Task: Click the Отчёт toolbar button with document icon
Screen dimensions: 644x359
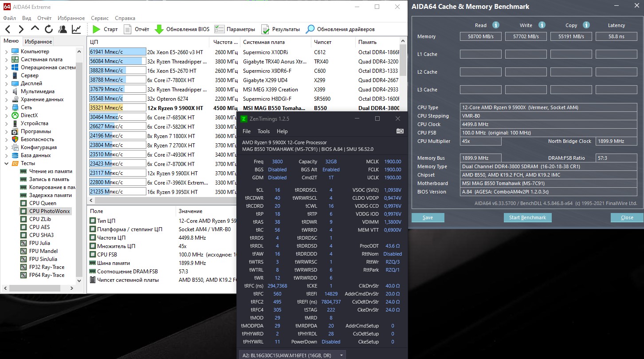Action: point(136,29)
